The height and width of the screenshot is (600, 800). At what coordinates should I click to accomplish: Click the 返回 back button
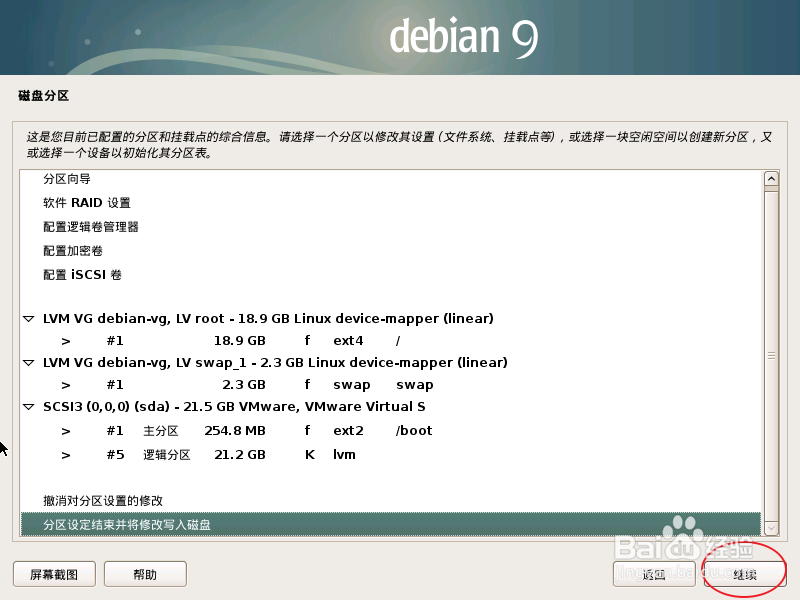coord(654,574)
